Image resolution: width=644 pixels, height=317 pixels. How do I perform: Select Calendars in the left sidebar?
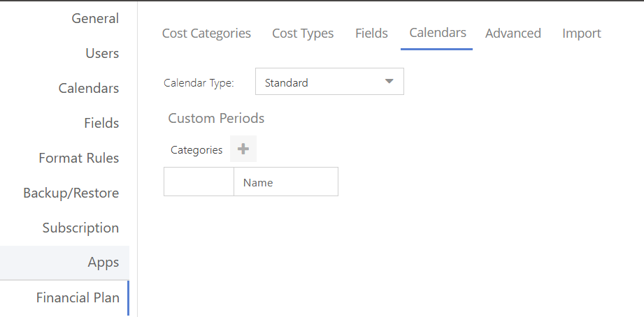(x=89, y=88)
